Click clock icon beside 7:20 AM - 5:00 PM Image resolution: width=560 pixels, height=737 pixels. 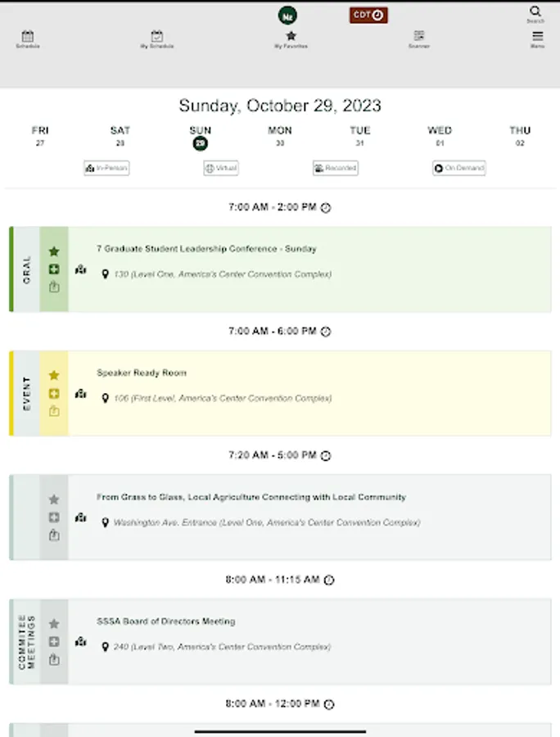tap(326, 456)
